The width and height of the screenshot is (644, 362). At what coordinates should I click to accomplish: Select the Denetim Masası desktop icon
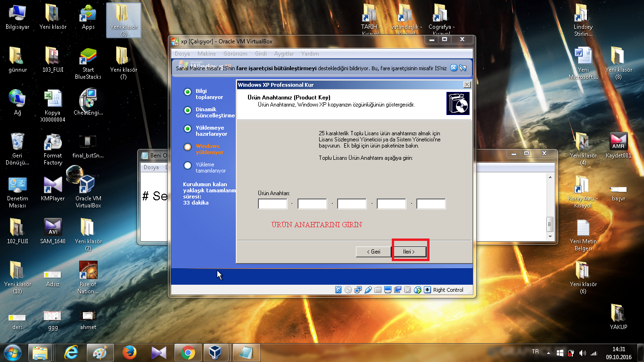point(17,192)
